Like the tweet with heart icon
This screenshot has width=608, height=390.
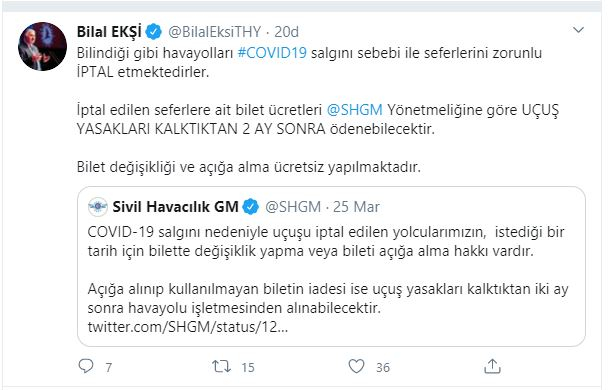[356, 366]
